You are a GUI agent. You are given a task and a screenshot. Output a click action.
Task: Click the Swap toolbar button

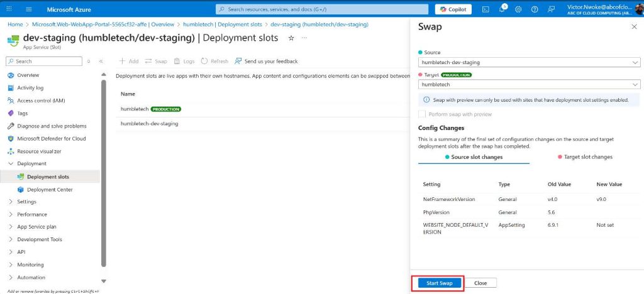[x=156, y=61]
